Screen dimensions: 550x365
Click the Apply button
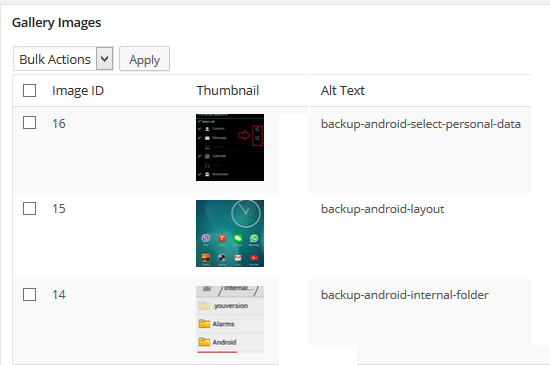[x=145, y=59]
